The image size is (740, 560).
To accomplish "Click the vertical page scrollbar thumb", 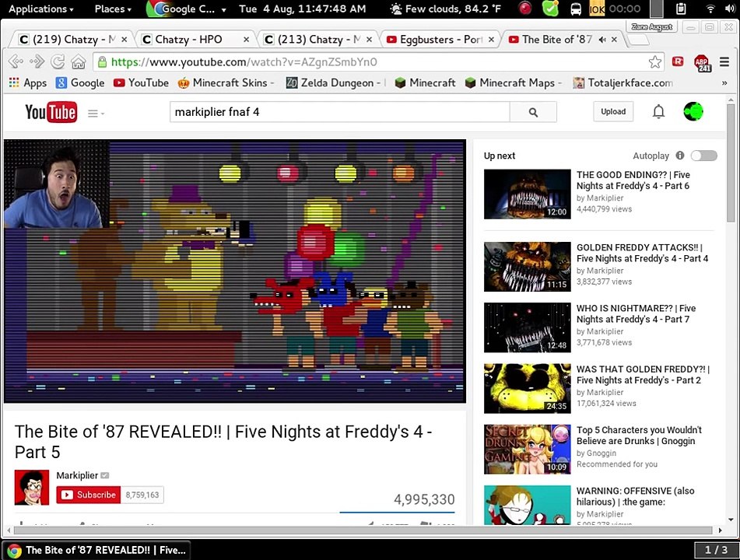I will pos(731,163).
